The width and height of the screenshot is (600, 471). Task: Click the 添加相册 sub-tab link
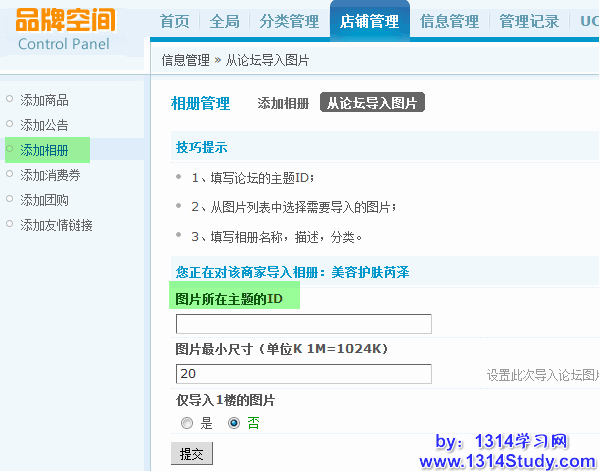283,103
